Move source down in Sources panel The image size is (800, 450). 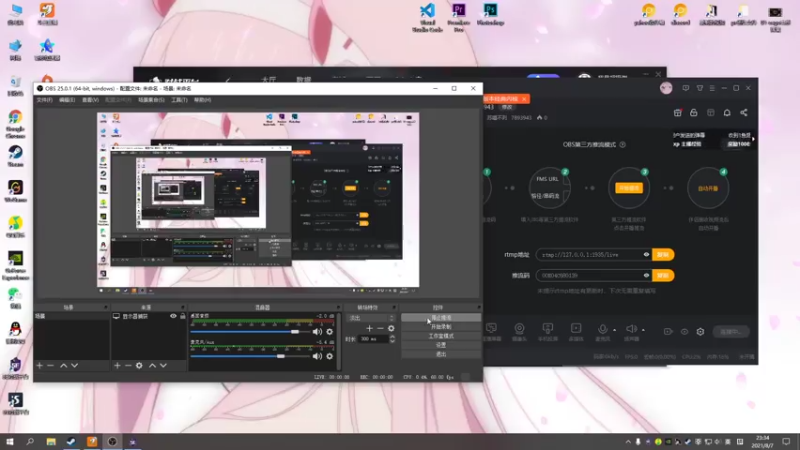(x=163, y=365)
